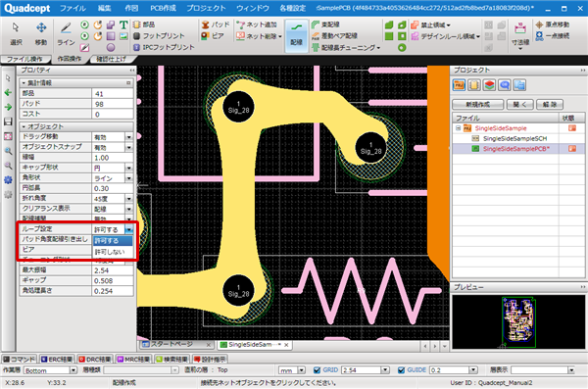Screen dimensions: 588x389
Task: Open 寸法線 dimension tool
Action: 520,35
